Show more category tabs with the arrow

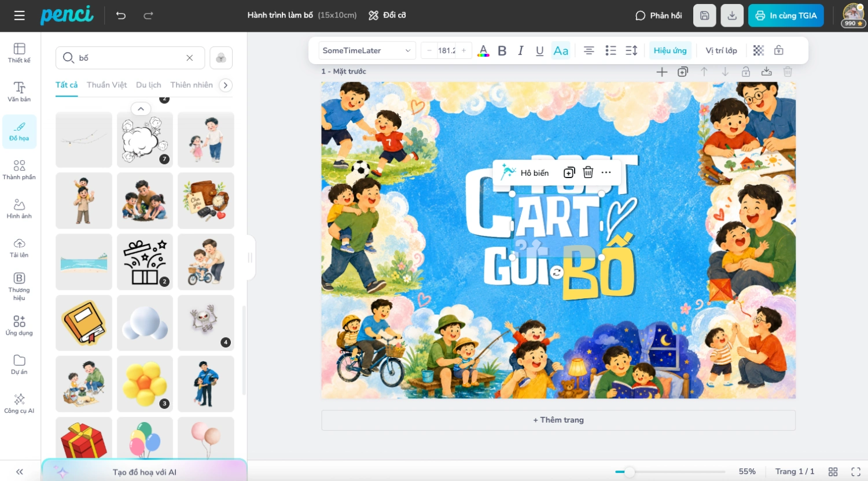click(226, 85)
